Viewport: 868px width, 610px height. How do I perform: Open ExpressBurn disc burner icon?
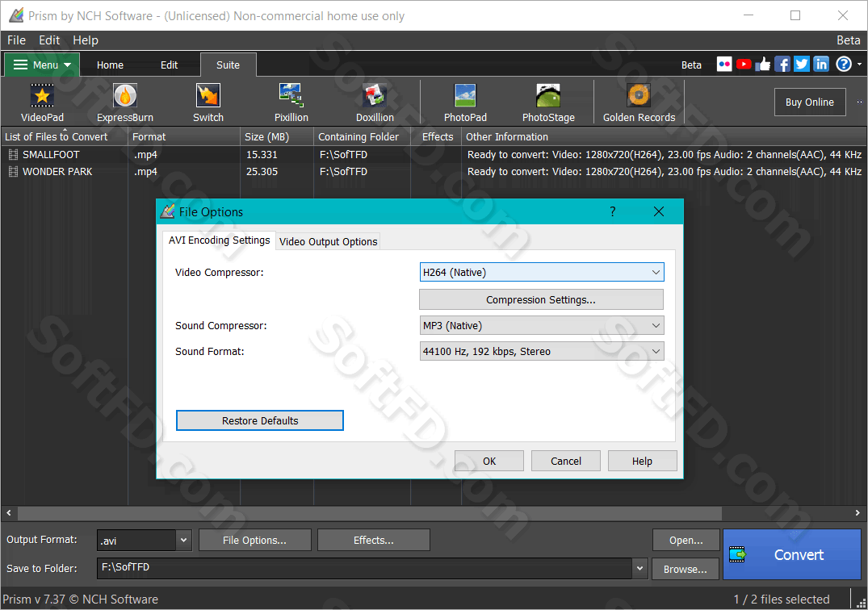125,102
